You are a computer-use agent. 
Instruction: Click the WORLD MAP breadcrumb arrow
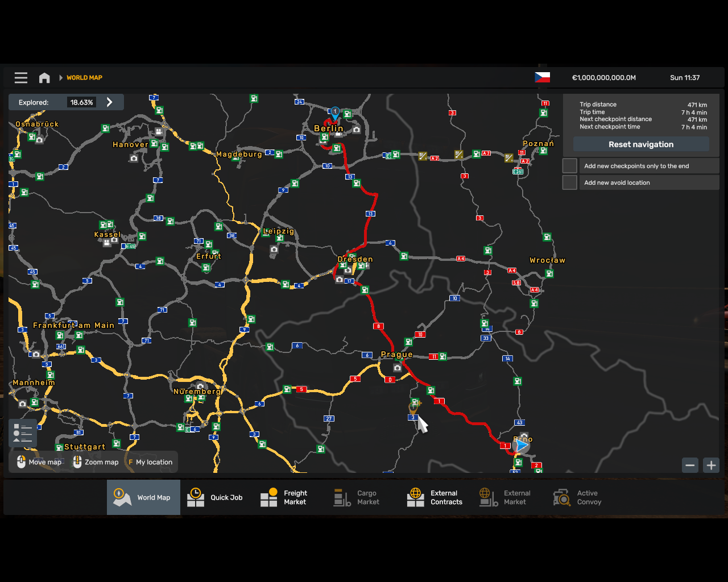(x=61, y=78)
